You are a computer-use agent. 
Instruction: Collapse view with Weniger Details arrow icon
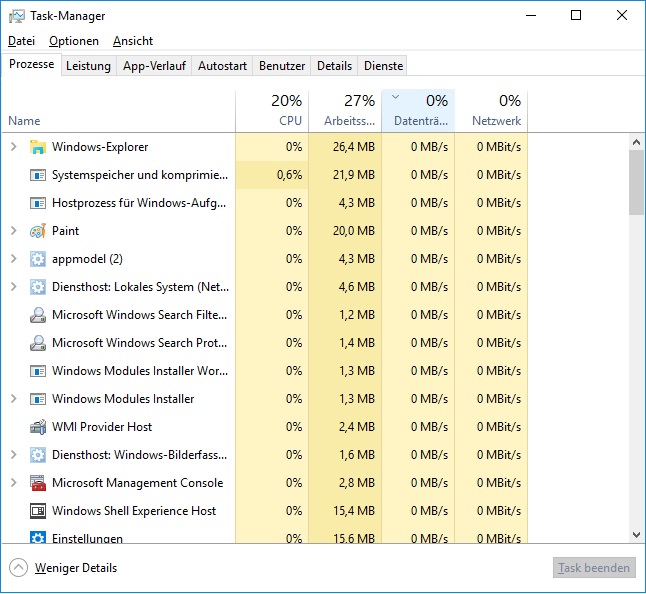pyautogui.click(x=18, y=568)
